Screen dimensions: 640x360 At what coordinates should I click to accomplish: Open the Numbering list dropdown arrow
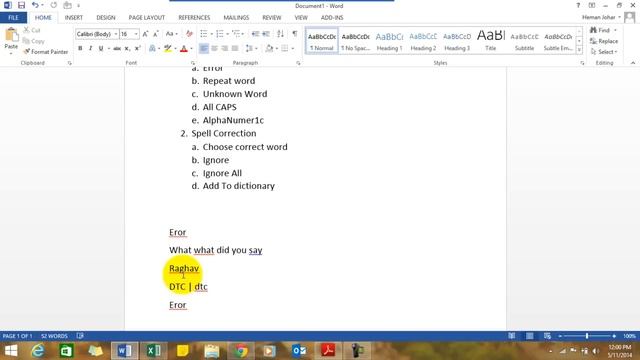click(227, 34)
